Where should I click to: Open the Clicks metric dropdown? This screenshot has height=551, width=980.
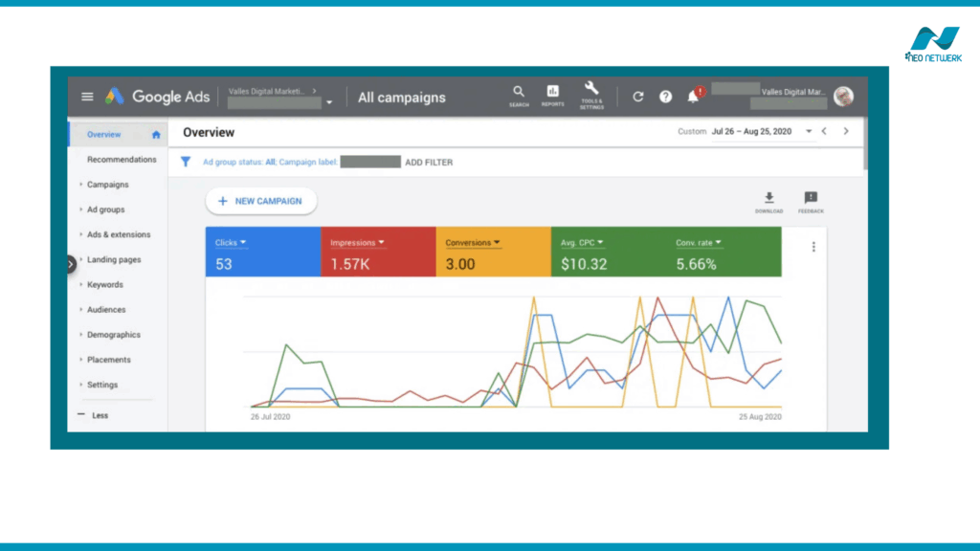click(231, 242)
